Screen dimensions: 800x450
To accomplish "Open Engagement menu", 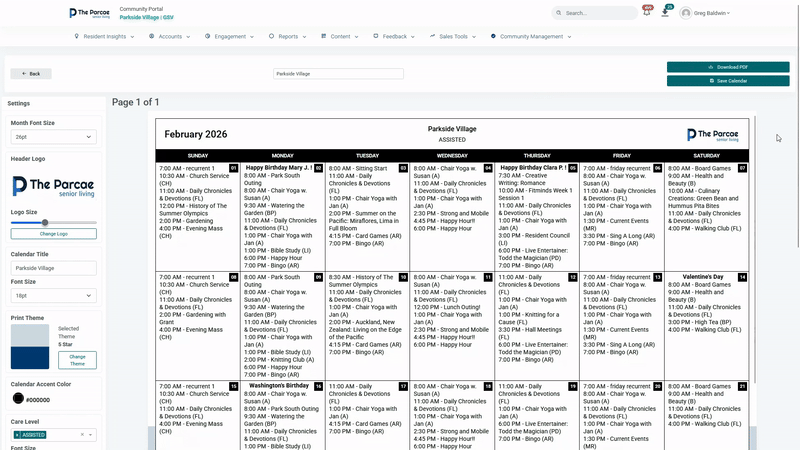I will tap(230, 37).
